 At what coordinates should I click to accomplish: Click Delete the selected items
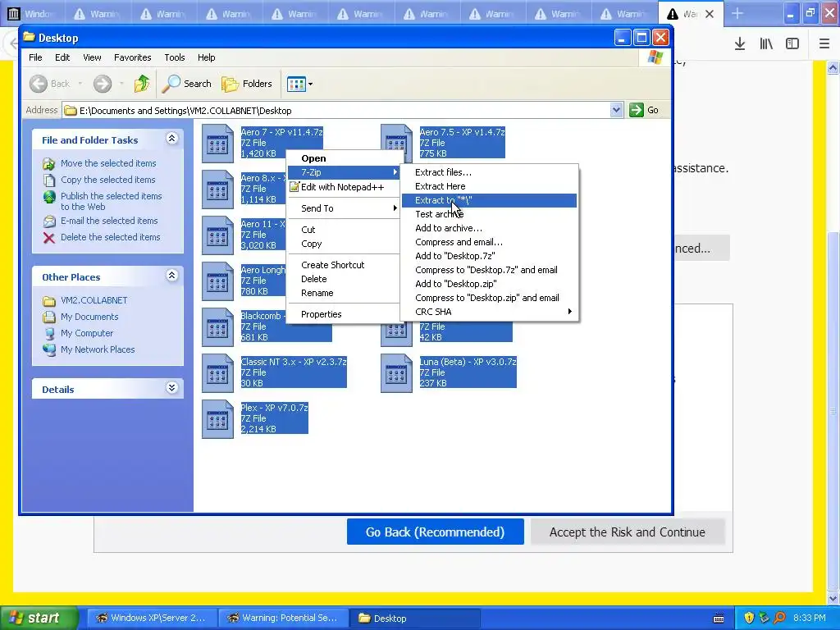tap(111, 237)
